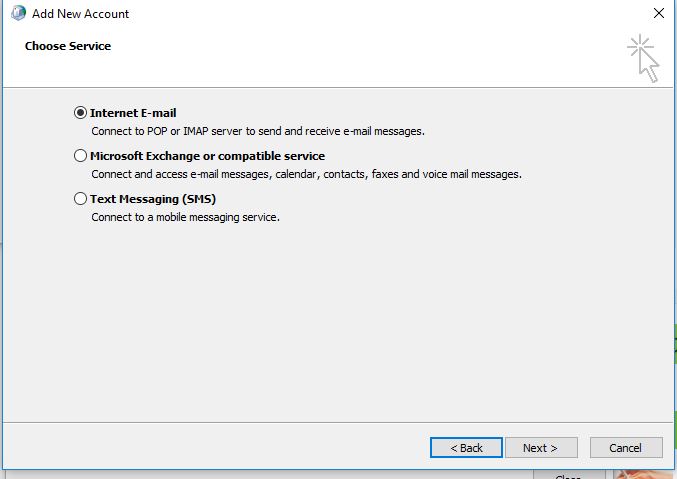This screenshot has width=677, height=479.
Task: Click the bold "Internet E-mail" label text
Action: click(133, 114)
